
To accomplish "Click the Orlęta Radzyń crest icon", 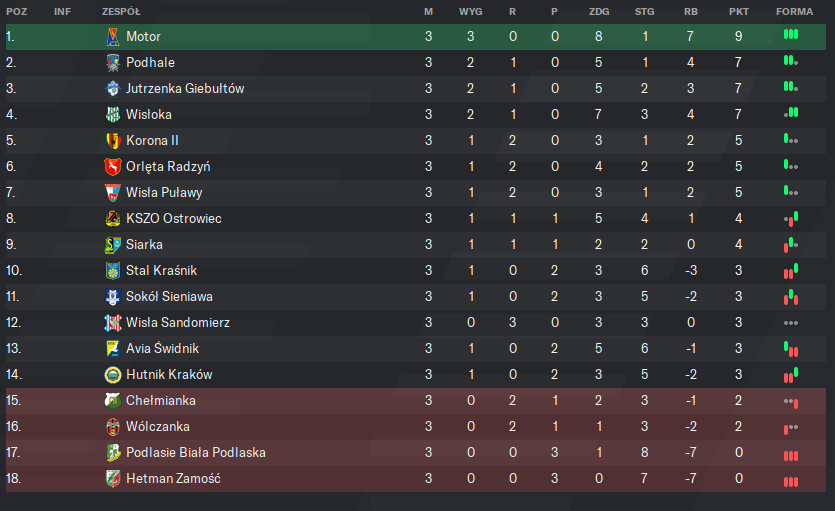I will click(x=113, y=167).
